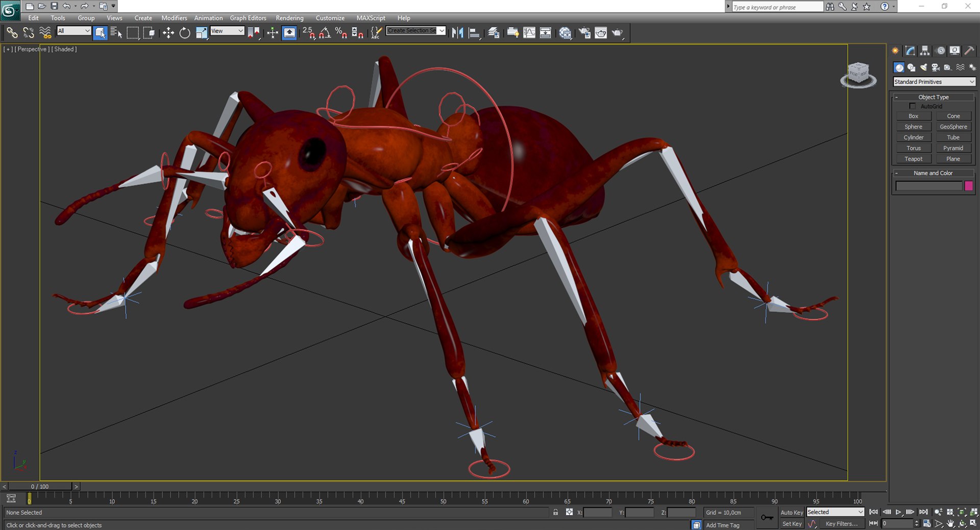
Task: Click the Unlink Selection tool
Action: coord(29,33)
